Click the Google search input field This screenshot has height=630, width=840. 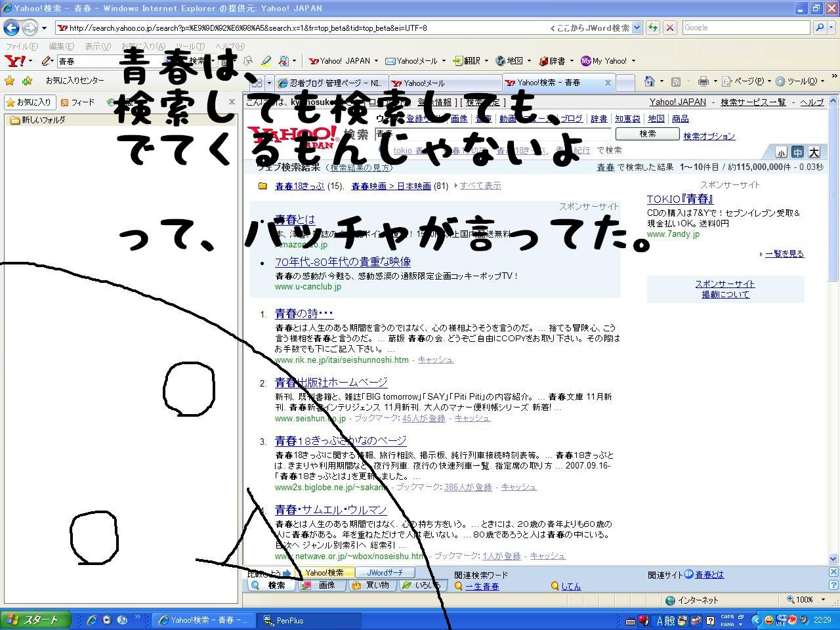pyautogui.click(x=747, y=28)
